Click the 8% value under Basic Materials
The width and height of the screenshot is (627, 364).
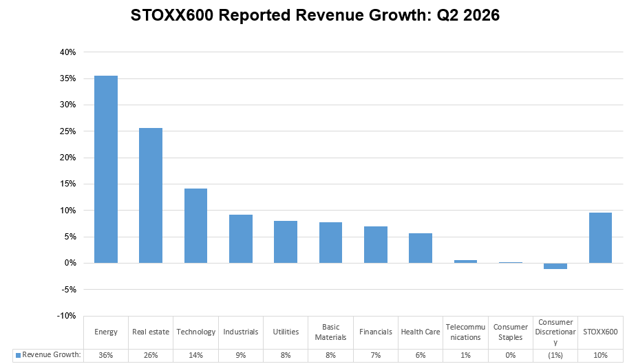tap(330, 355)
